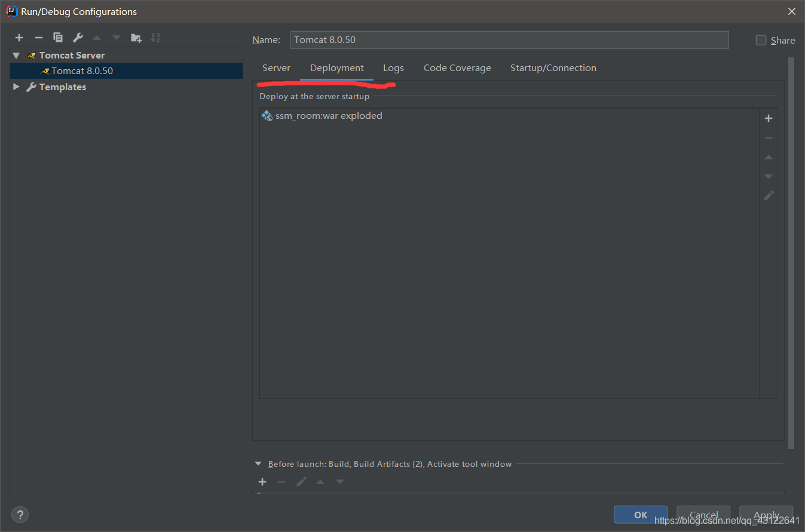Move before launch task down arrow
The width and height of the screenshot is (805, 532).
pyautogui.click(x=340, y=482)
